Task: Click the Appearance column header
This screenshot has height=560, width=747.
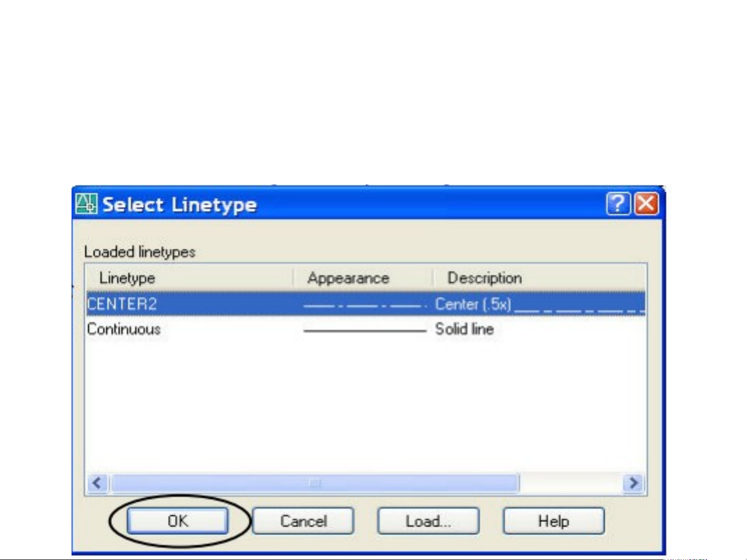Action: click(348, 278)
